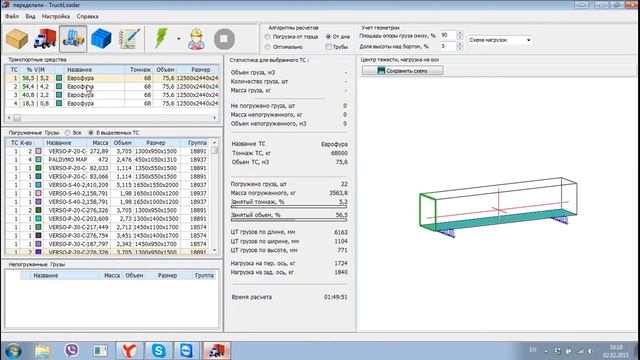This screenshot has width=640, height=360.
Task: Click the Доля высоты над бортом field
Action: click(448, 46)
